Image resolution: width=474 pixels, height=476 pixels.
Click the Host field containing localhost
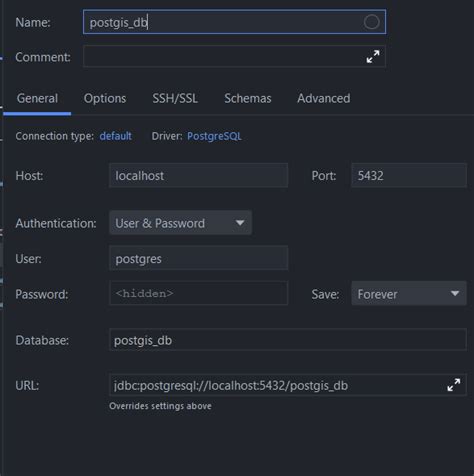point(198,175)
